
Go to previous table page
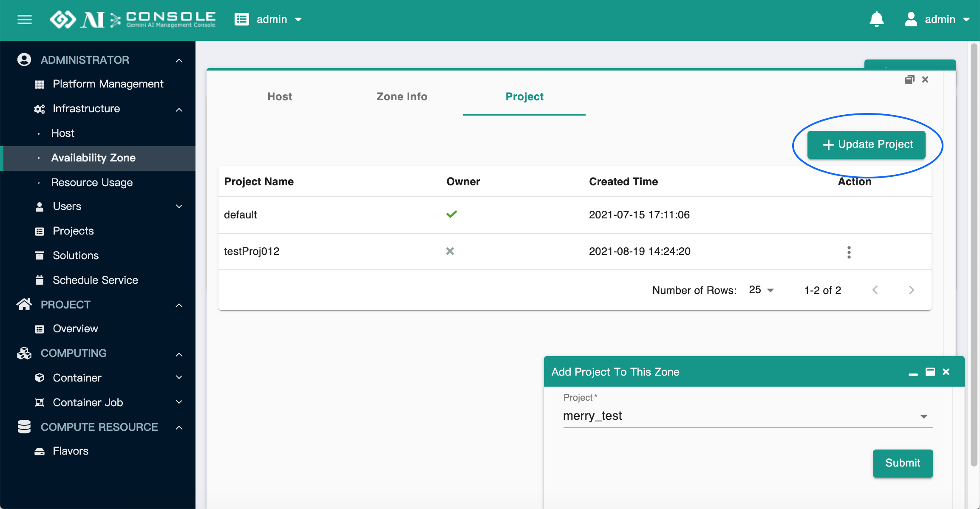[875, 290]
